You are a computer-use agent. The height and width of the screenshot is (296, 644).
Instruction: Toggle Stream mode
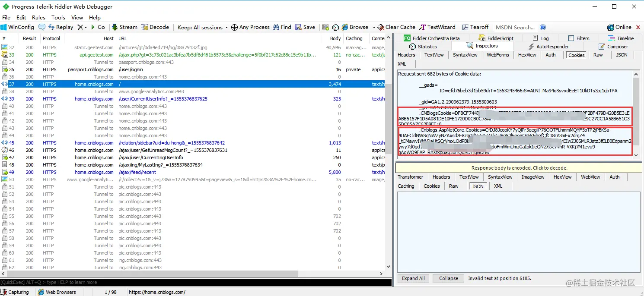(x=124, y=27)
